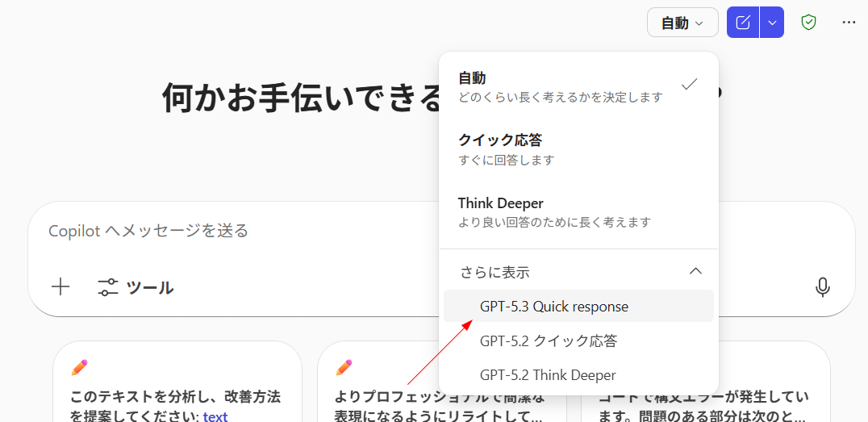Image resolution: width=868 pixels, height=422 pixels.
Task: Click the plus attach icon
Action: click(61, 287)
